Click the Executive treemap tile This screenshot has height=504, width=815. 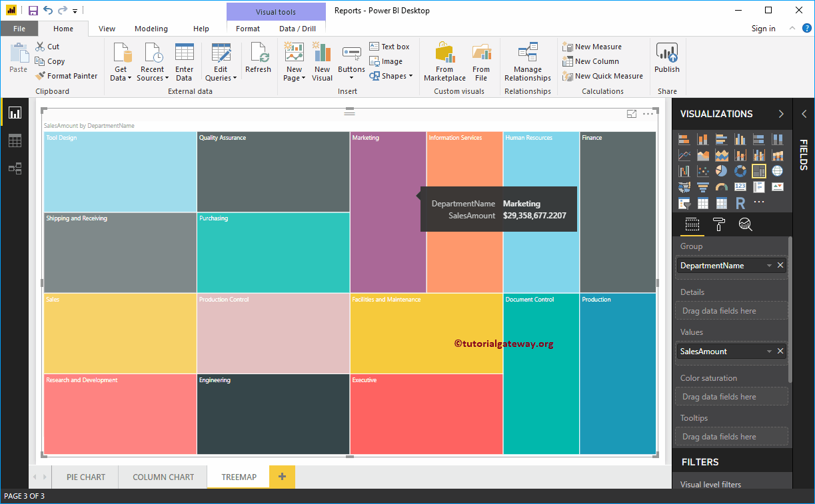tap(426, 414)
